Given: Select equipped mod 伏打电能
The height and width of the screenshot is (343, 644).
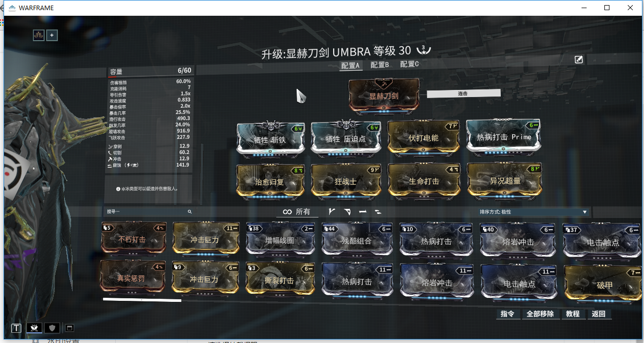Looking at the screenshot, I should point(423,137).
